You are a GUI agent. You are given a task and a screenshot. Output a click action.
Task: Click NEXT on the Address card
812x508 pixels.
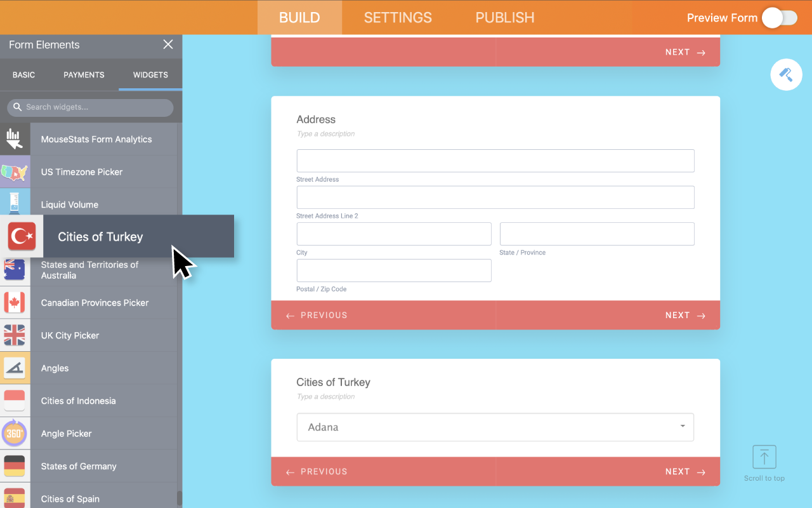pos(685,316)
